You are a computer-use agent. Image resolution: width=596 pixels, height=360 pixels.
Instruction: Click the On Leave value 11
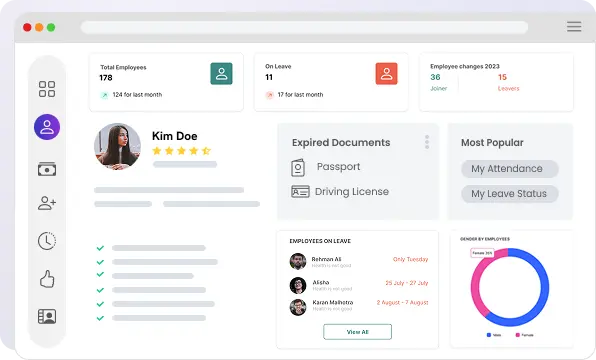tap(269, 77)
